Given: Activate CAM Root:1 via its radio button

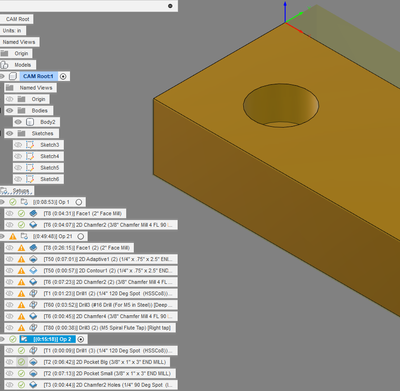Looking at the screenshot, I should tap(63, 76).
